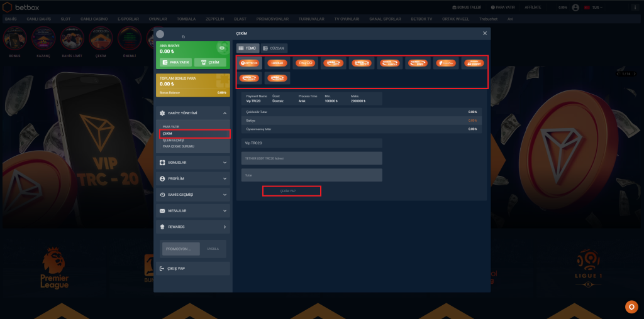Click PARA YATIR in the top bar

(502, 8)
